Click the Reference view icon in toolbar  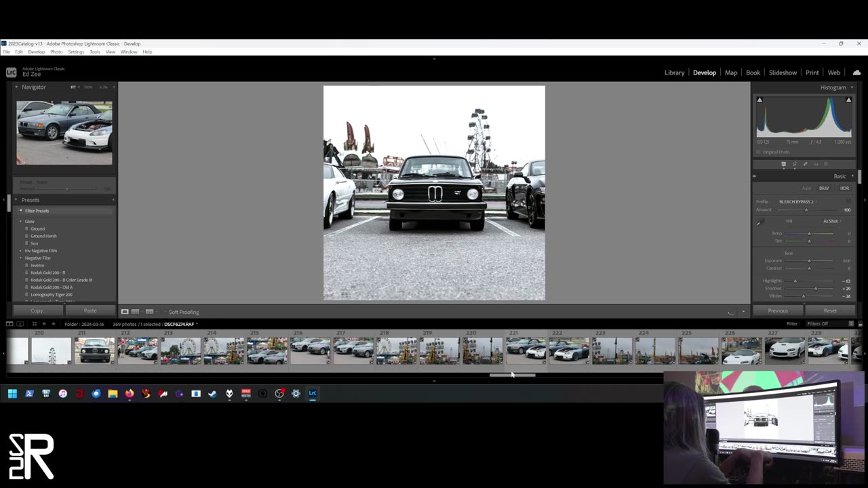[135, 312]
